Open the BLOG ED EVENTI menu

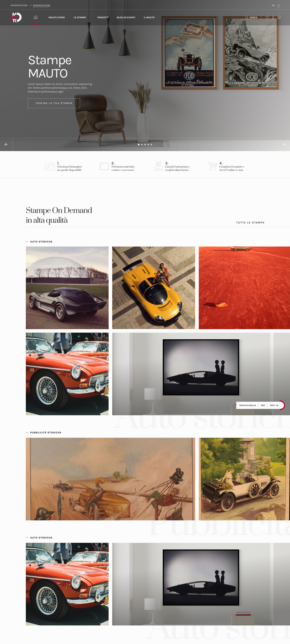pyautogui.click(x=126, y=17)
